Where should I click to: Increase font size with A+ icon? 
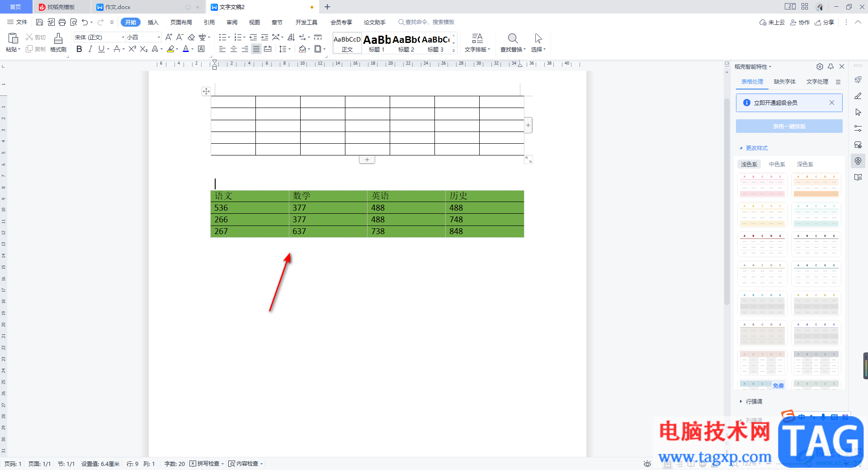tap(169, 37)
